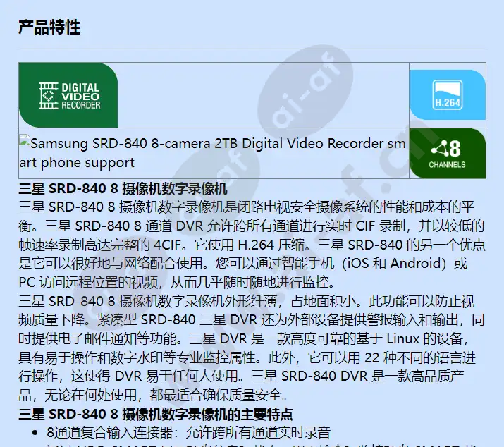504x447 pixels.
Task: Click the empty table cell beside DVR badge
Action: [x=263, y=95]
